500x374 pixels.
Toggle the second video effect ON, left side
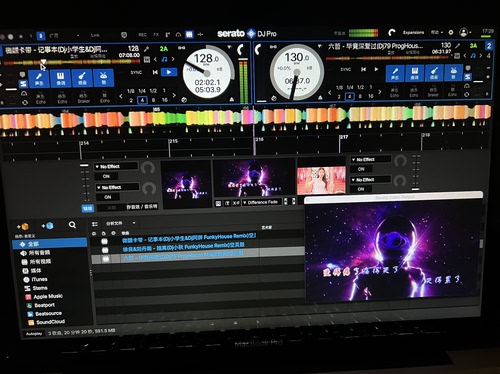tap(107, 197)
